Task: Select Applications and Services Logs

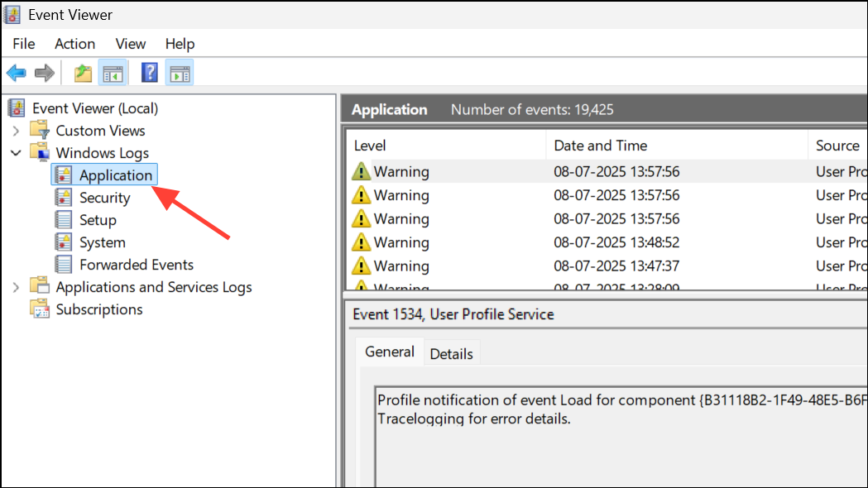Action: (154, 287)
